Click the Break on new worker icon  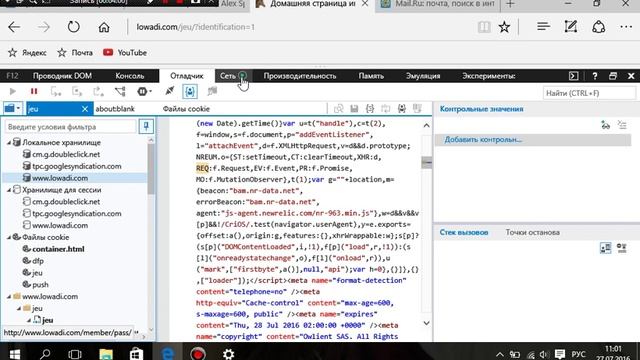point(120,91)
